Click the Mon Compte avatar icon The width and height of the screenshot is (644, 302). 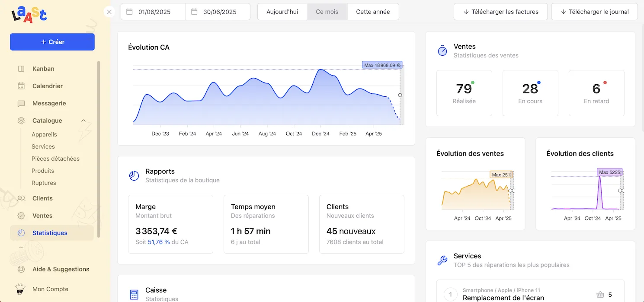[x=20, y=289]
